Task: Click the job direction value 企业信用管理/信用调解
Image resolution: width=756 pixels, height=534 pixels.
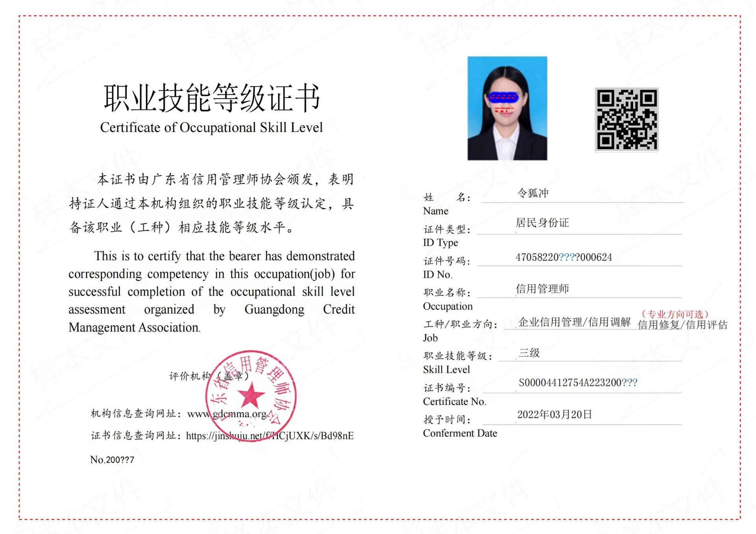Action: coord(574,322)
